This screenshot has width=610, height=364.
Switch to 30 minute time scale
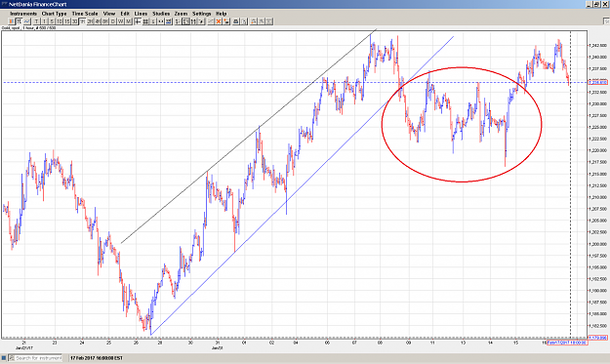pyautogui.click(x=74, y=21)
